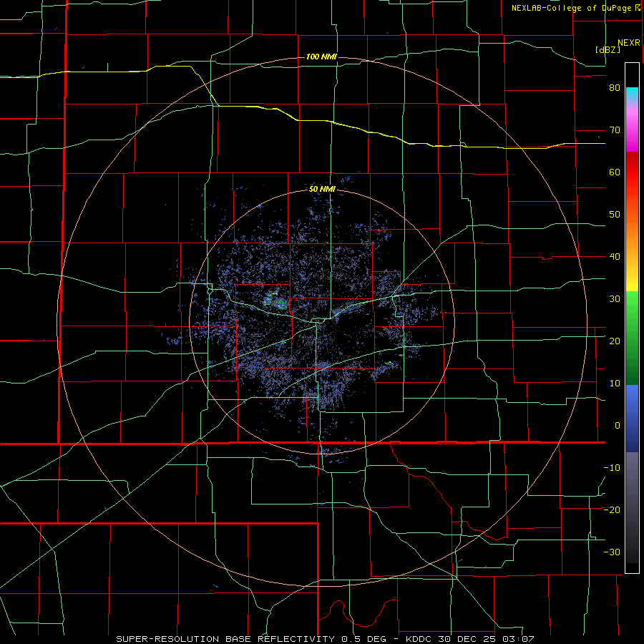Click the 20 value on dBZ scale

click(615, 341)
